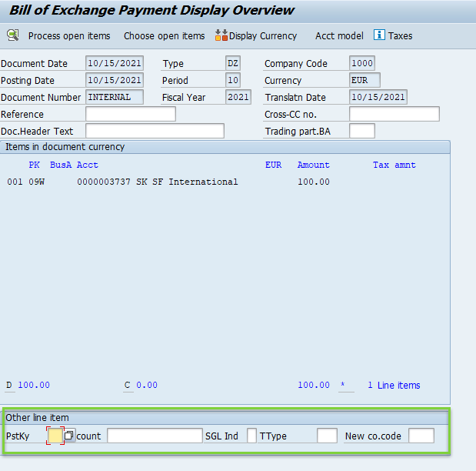Click the Document Number INTERNAL field
Image resolution: width=476 pixels, height=471 pixels.
click(115, 97)
